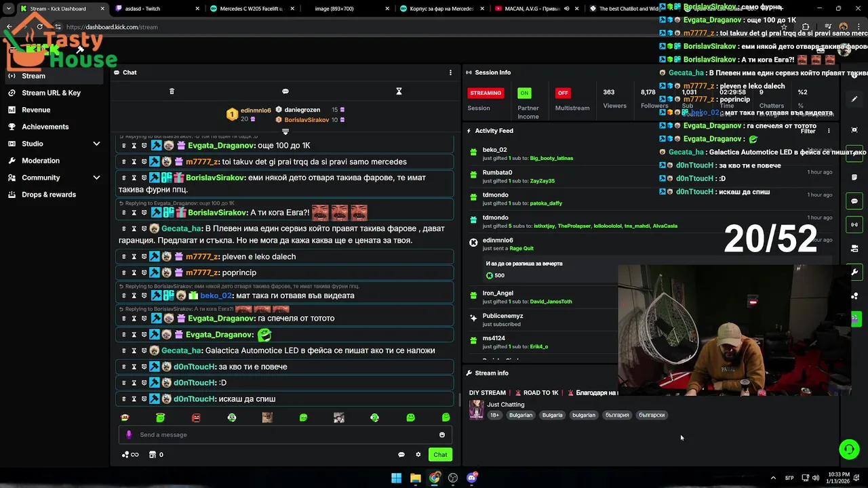Image resolution: width=868 pixels, height=488 pixels.
Task: Delete d0nTtoucH's 'искаш да спиш' message
Action: [x=124, y=399]
